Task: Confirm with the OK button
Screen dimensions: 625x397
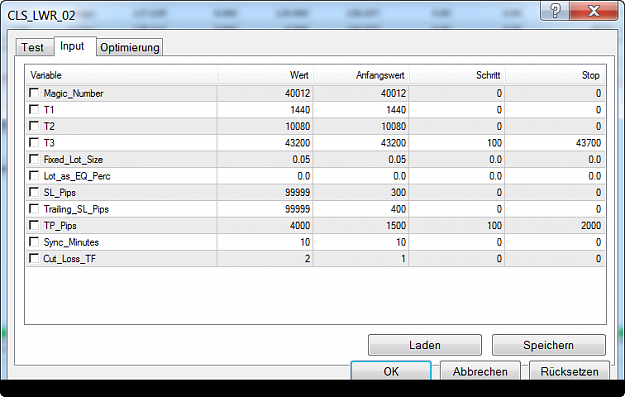Action: 391,371
